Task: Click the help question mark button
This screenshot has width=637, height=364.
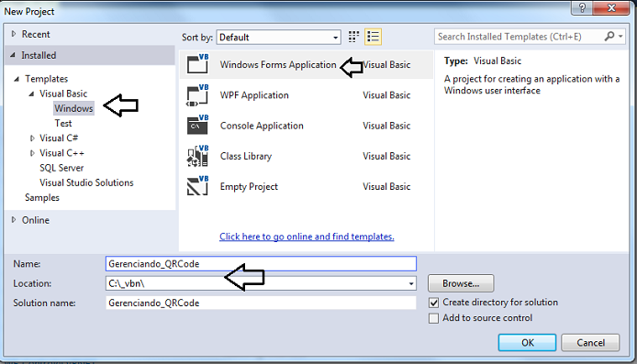Action: (x=582, y=7)
